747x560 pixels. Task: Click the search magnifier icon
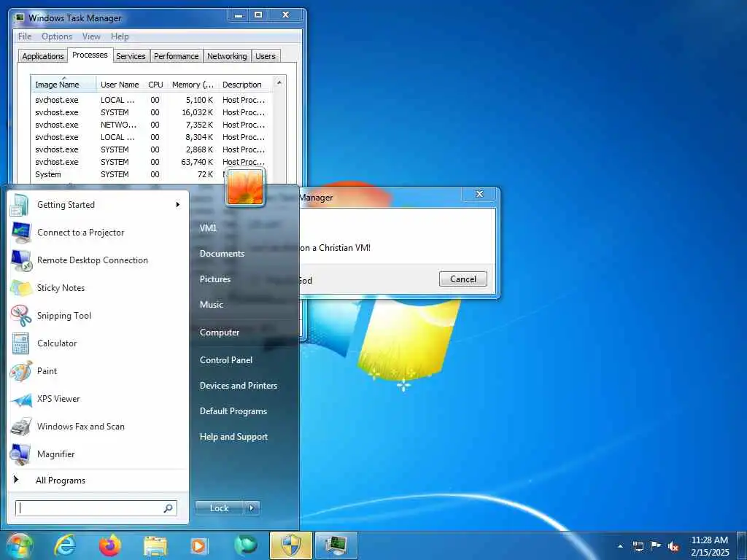point(168,508)
